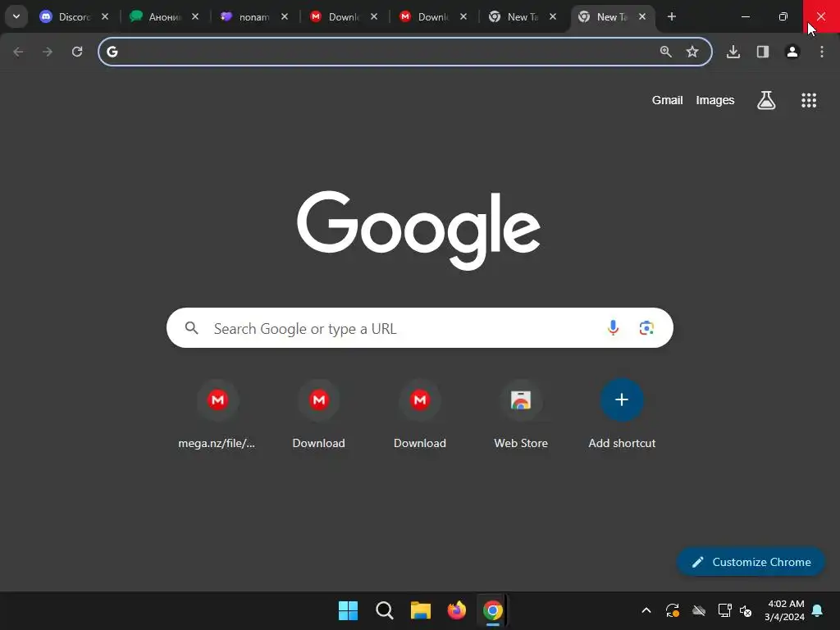This screenshot has width=840, height=630.
Task: Open the Chrome profile icon
Action: pyautogui.click(x=792, y=52)
